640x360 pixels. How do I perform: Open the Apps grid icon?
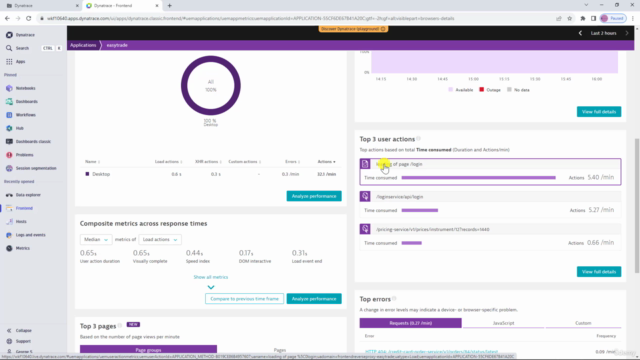click(x=9, y=62)
